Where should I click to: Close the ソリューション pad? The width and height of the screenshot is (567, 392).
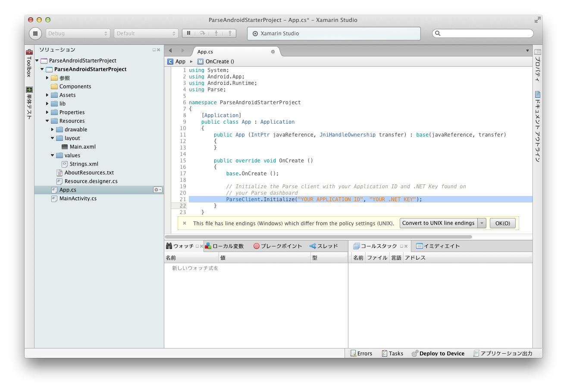[159, 50]
